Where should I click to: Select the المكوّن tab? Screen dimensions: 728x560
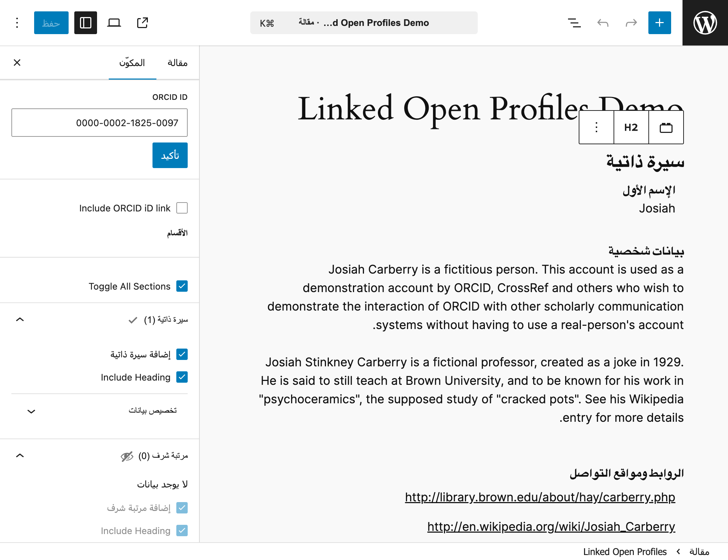tap(132, 63)
